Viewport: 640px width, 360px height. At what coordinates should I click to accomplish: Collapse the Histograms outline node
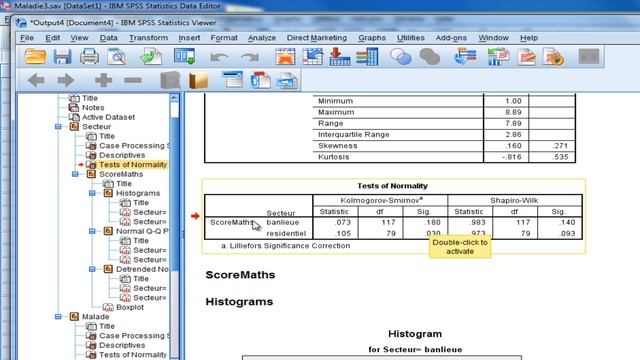pos(92,193)
